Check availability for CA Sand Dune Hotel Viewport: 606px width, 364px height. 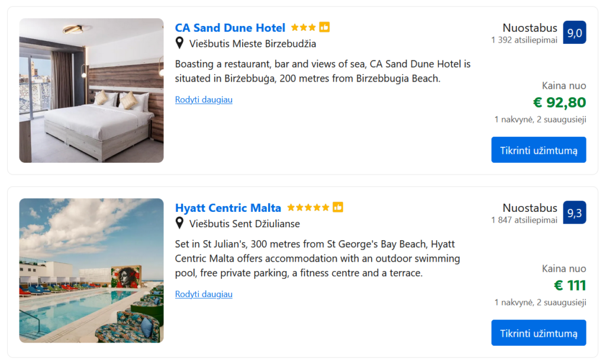click(x=539, y=150)
